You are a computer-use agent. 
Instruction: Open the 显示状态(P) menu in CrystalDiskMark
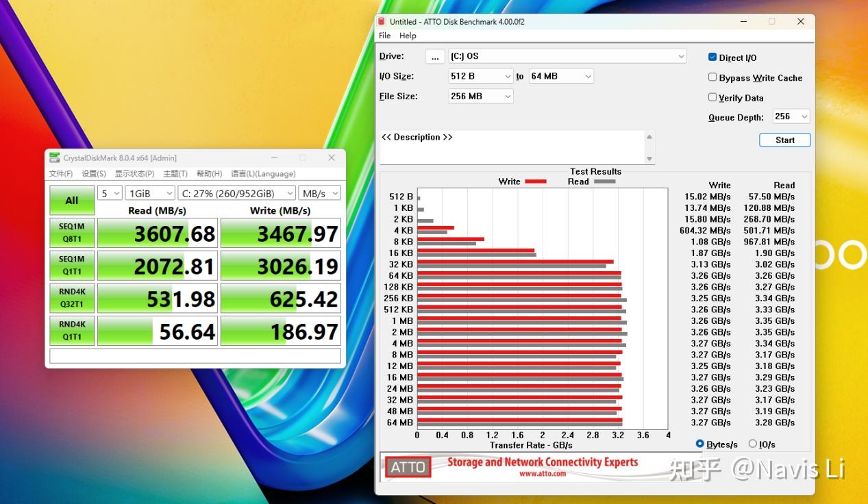click(x=134, y=174)
